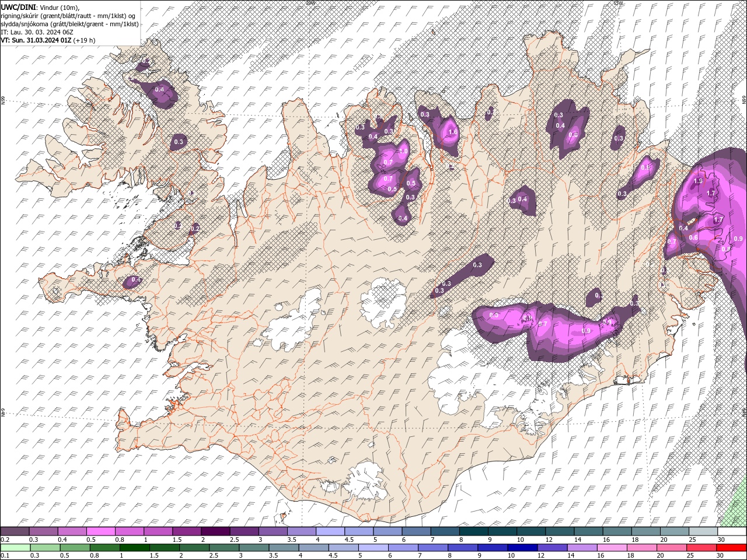Click the "20W" longitude label at the top
The height and width of the screenshot is (560, 747).
[310, 3]
